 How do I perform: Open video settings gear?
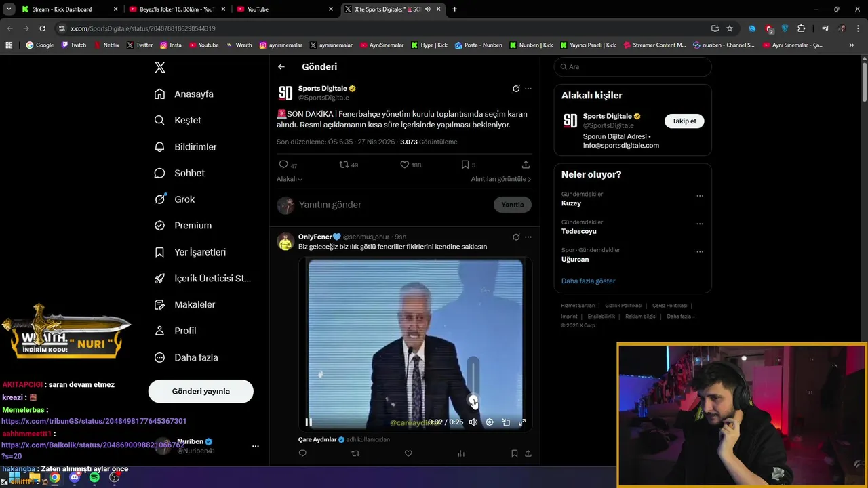pyautogui.click(x=490, y=422)
